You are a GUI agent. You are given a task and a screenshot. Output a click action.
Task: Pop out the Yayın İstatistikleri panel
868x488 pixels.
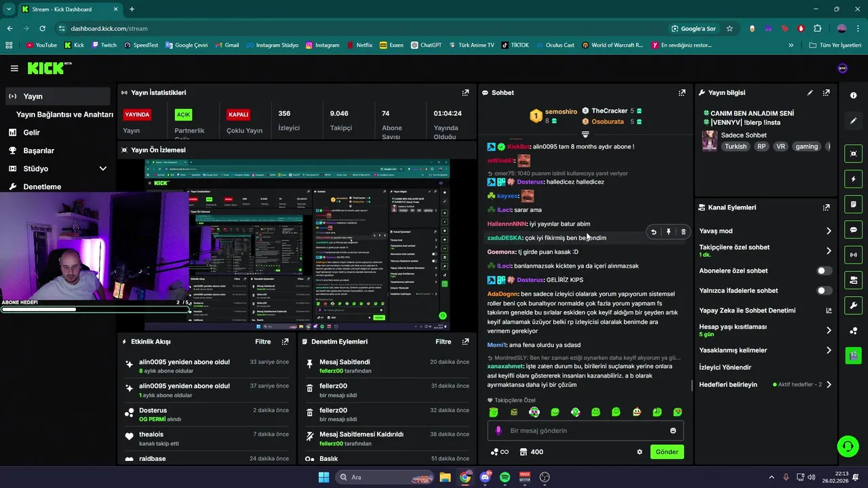point(465,93)
